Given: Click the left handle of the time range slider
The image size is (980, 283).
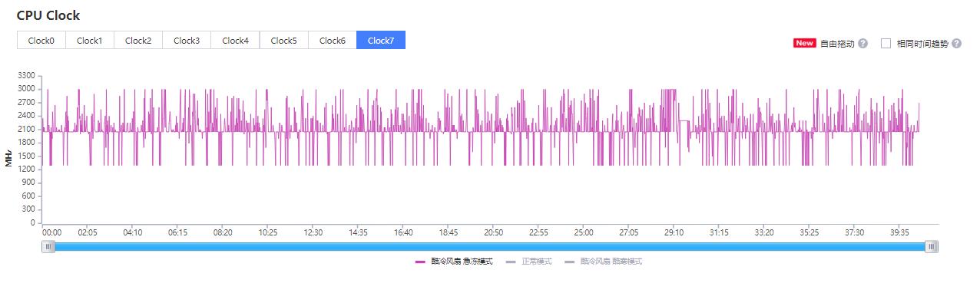Looking at the screenshot, I should pos(49,247).
